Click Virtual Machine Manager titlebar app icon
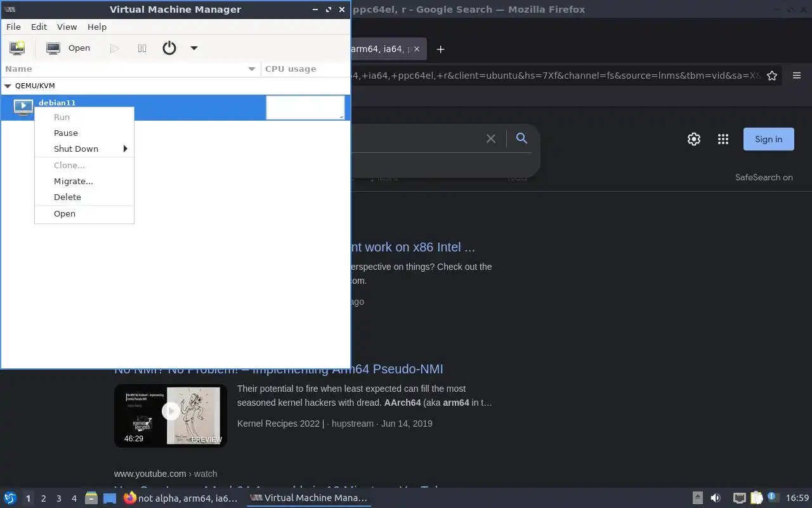This screenshot has width=812, height=508. pyautogui.click(x=10, y=10)
